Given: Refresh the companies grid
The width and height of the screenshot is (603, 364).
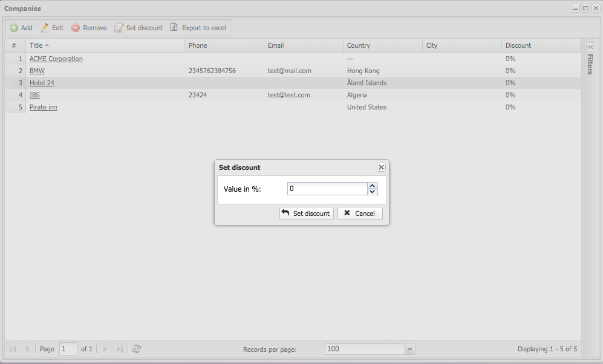Looking at the screenshot, I should tap(137, 349).
